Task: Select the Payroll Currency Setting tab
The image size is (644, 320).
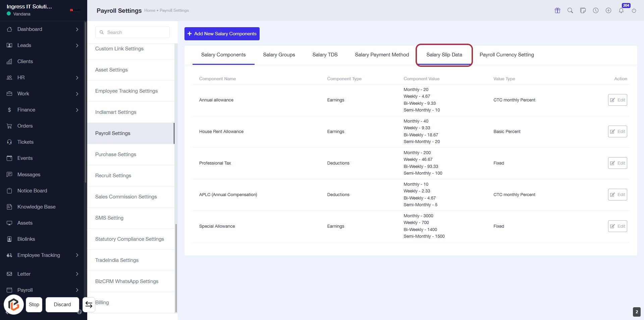Action: (506, 55)
